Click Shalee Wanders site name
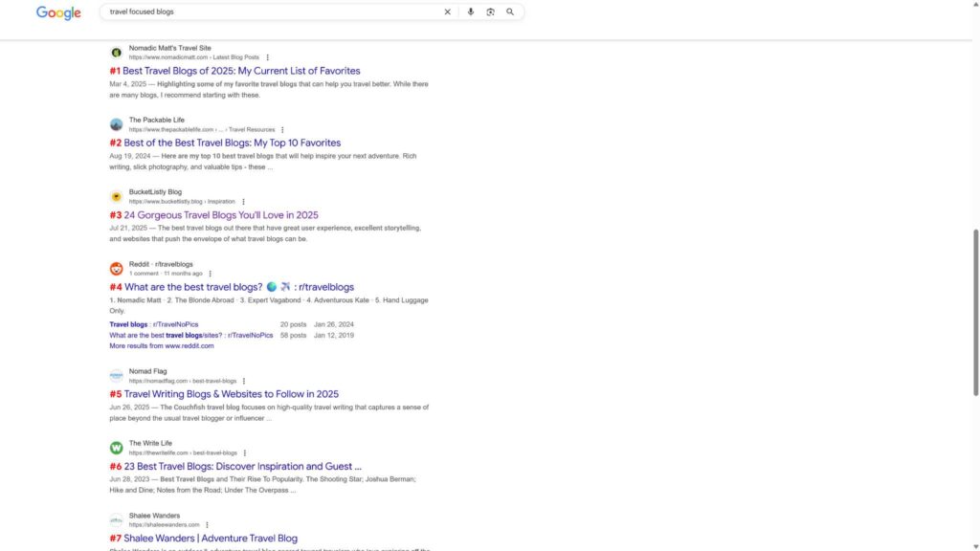This screenshot has height=551, width=980. click(x=154, y=516)
